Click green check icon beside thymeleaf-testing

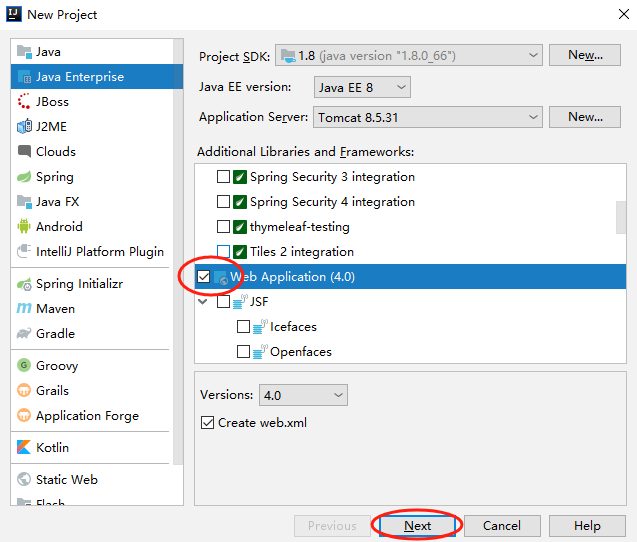point(240,227)
